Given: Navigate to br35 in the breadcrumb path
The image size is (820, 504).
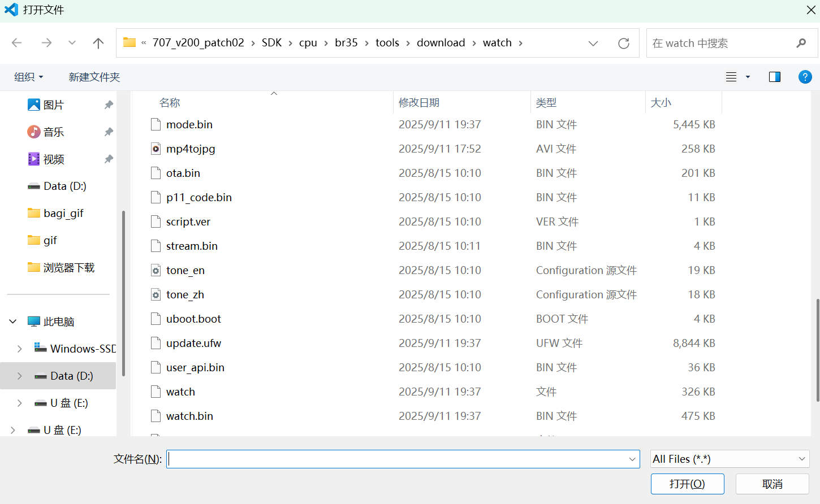Looking at the screenshot, I should pyautogui.click(x=346, y=43).
